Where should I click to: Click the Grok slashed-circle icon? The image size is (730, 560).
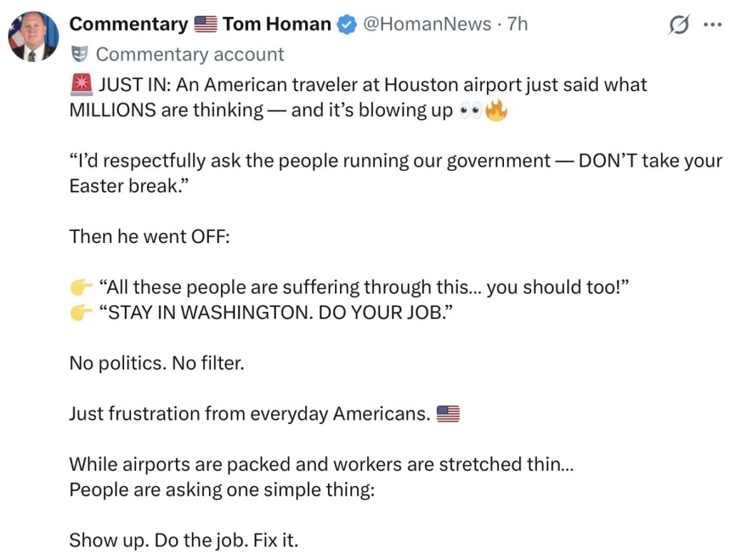click(679, 25)
